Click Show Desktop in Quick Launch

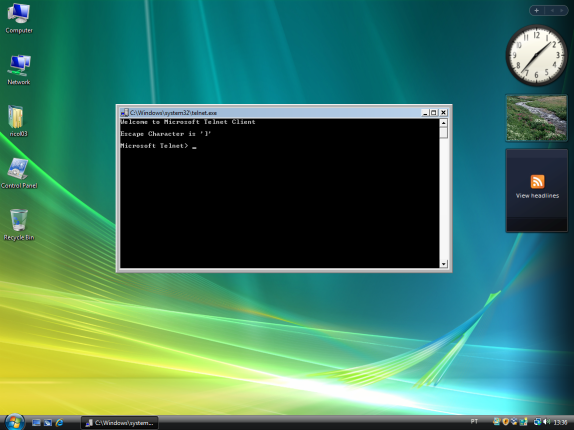click(x=36, y=423)
